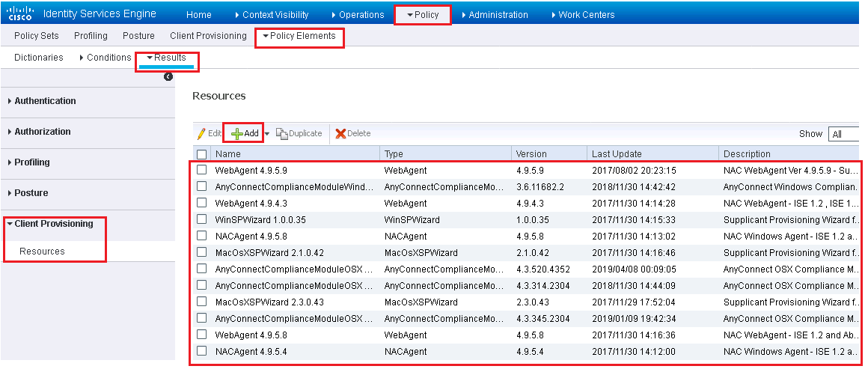Click the MacOsXSPWizard 2.3.0.43 name
This screenshot has width=868, height=375.
tap(269, 302)
